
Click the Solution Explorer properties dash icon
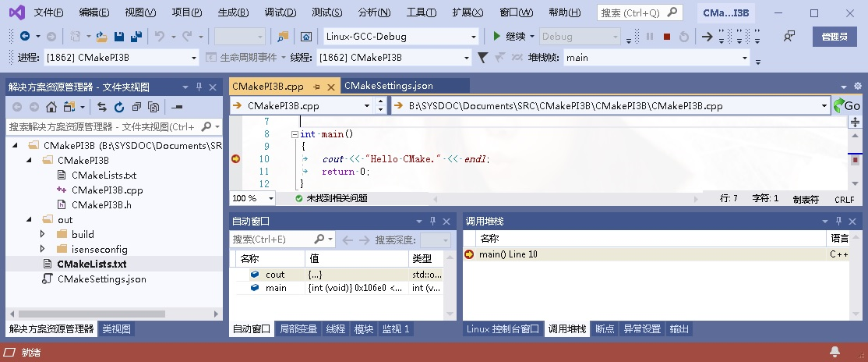pos(177,106)
